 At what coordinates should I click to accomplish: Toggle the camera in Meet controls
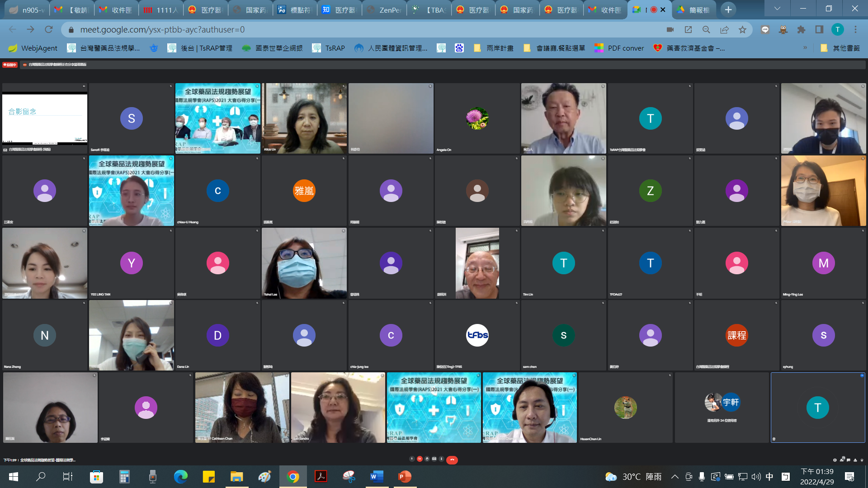(420, 459)
